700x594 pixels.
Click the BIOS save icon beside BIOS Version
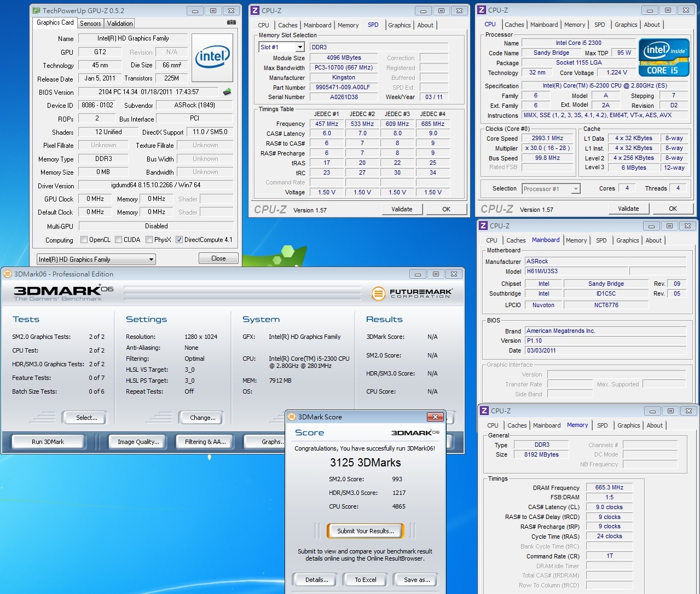[x=227, y=92]
